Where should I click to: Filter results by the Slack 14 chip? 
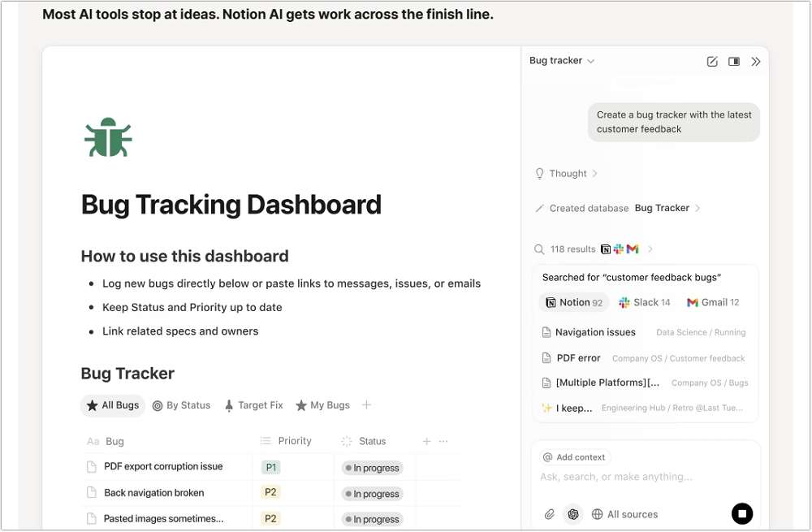644,301
